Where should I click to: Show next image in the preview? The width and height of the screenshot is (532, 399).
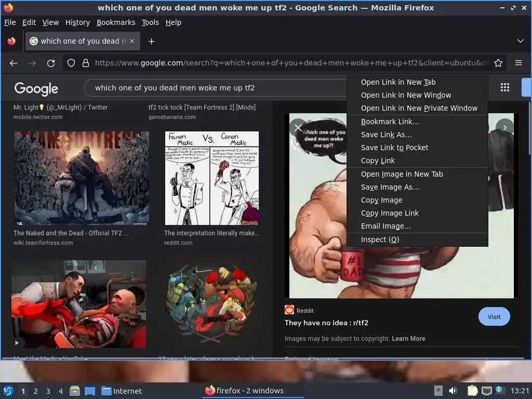coord(505,128)
